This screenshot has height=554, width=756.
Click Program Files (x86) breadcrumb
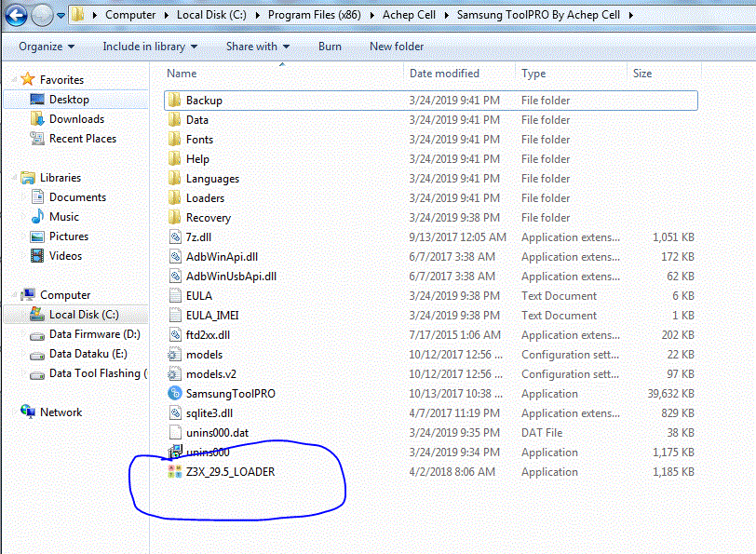(315, 15)
